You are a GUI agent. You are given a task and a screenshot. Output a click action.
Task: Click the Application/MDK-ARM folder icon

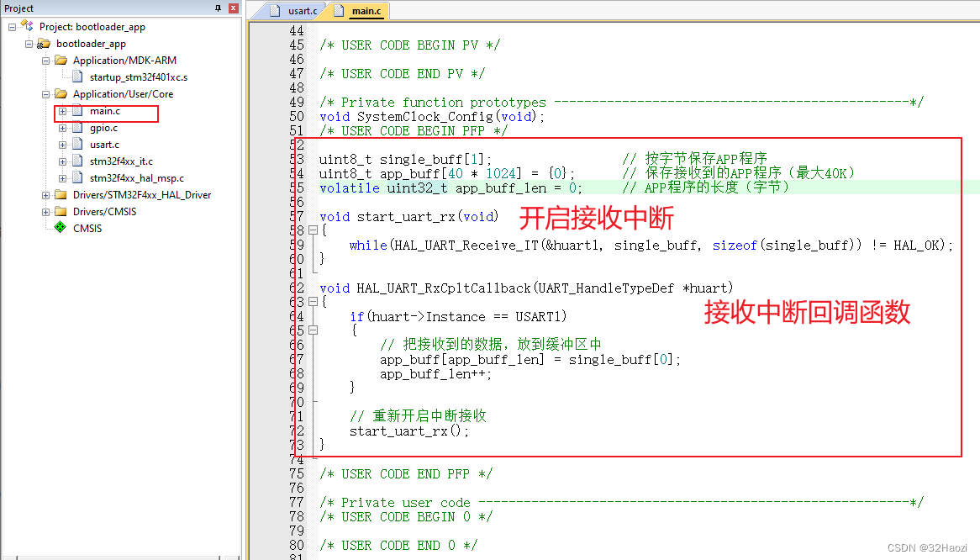[61, 61]
